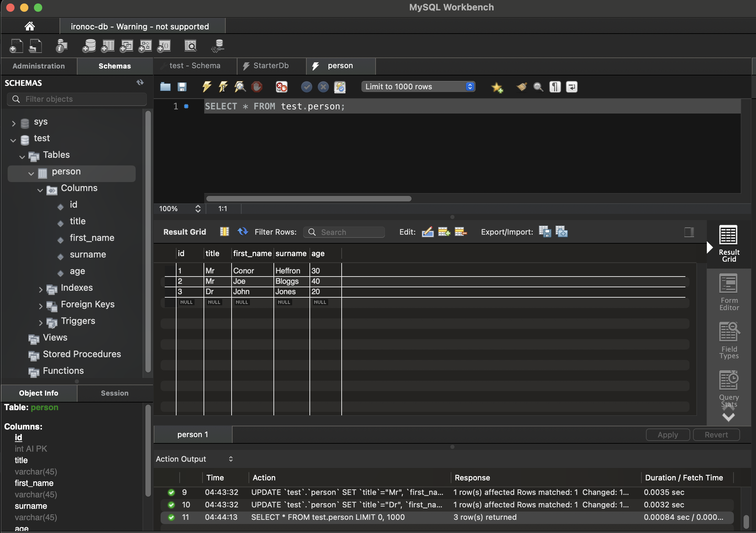The width and height of the screenshot is (756, 533).
Task: Click the Beautify query broom icon
Action: tap(522, 87)
